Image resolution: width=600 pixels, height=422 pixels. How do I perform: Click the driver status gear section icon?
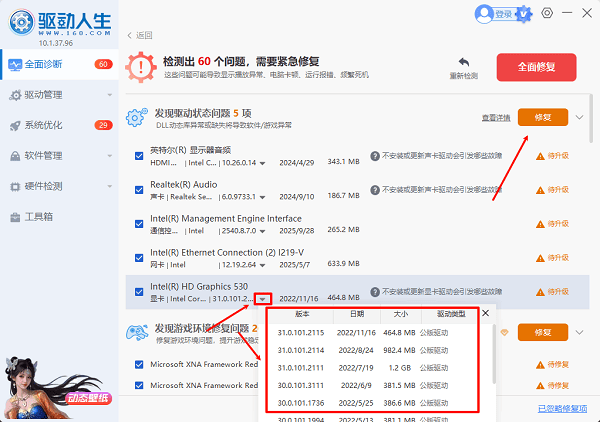(137, 117)
